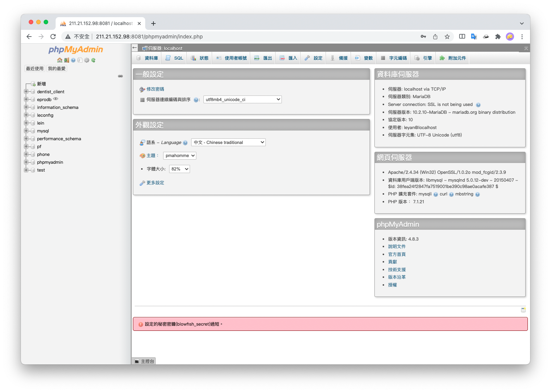Click the sidebar documentation pages icon

pos(80,60)
